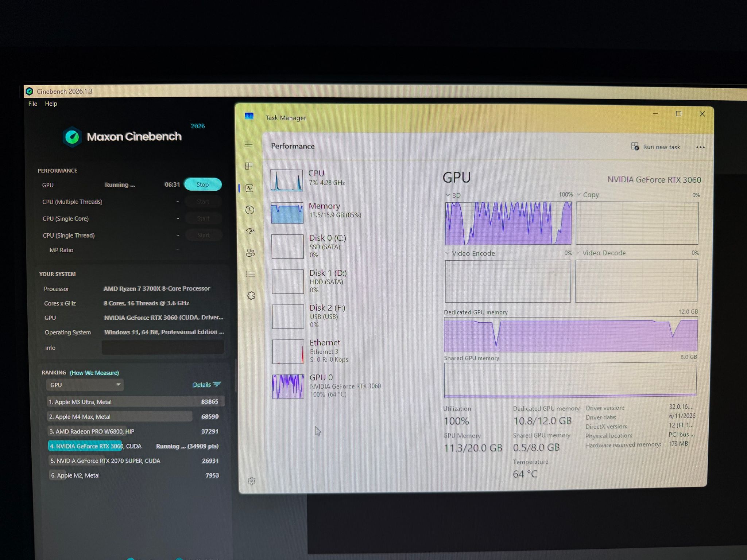Click Details filter icon in Ranking section

(217, 384)
